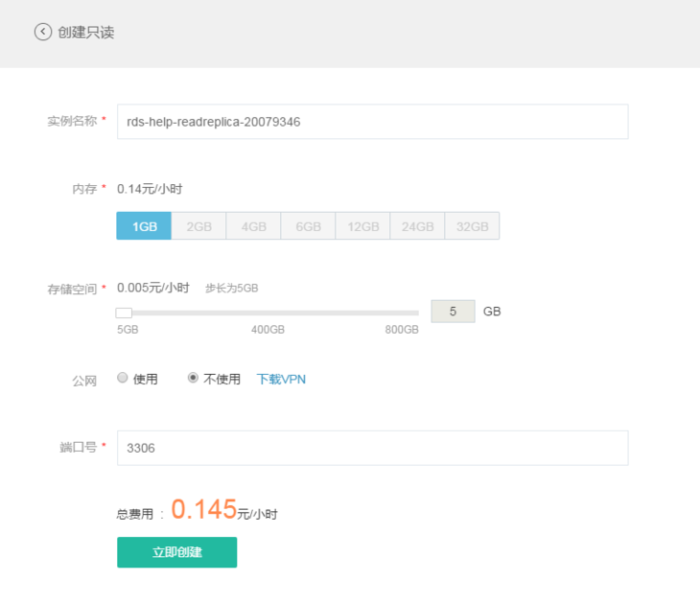Enable public network with 使用 radio
The image size is (700, 604).
[x=123, y=378]
